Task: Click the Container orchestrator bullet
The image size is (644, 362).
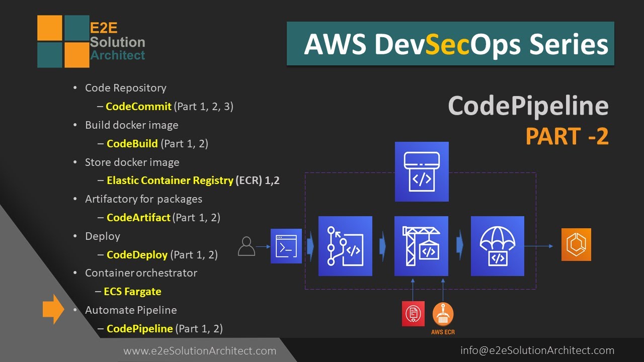Action: pos(141,273)
